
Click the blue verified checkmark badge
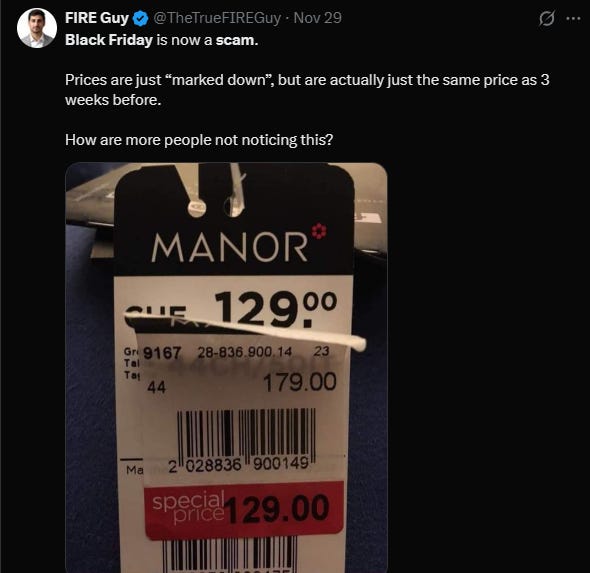point(141,18)
